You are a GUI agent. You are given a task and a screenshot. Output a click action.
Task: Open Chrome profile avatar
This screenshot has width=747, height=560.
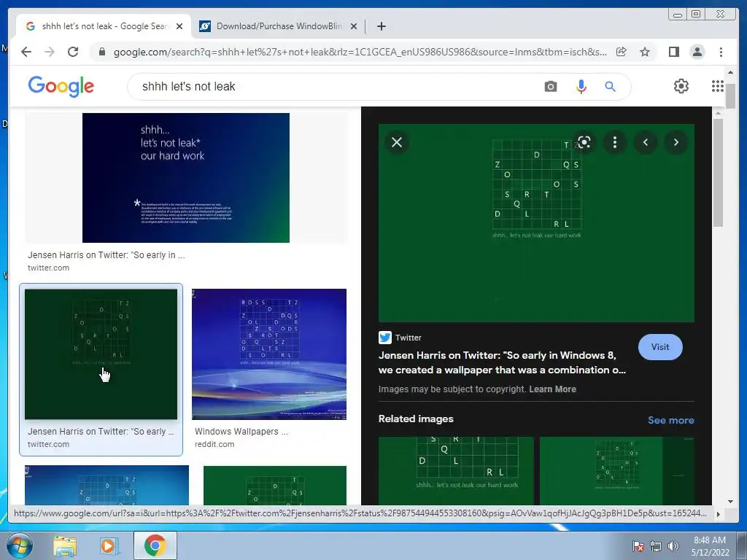[x=697, y=52]
